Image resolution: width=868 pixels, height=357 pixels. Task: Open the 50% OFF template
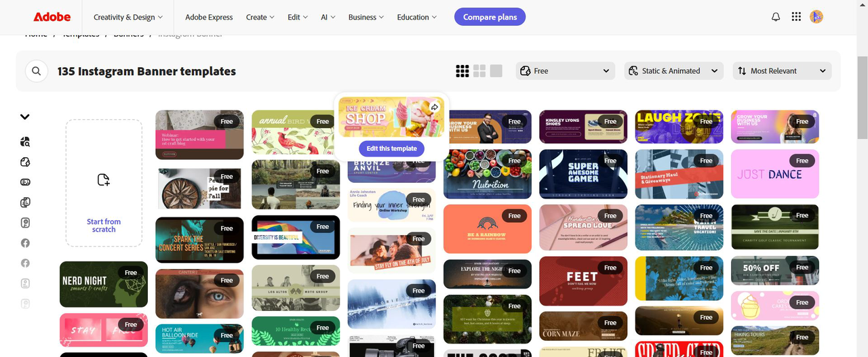pos(775,270)
